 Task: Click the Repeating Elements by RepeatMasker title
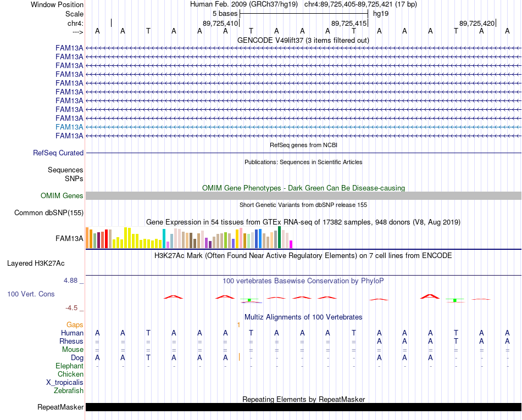pos(304,399)
